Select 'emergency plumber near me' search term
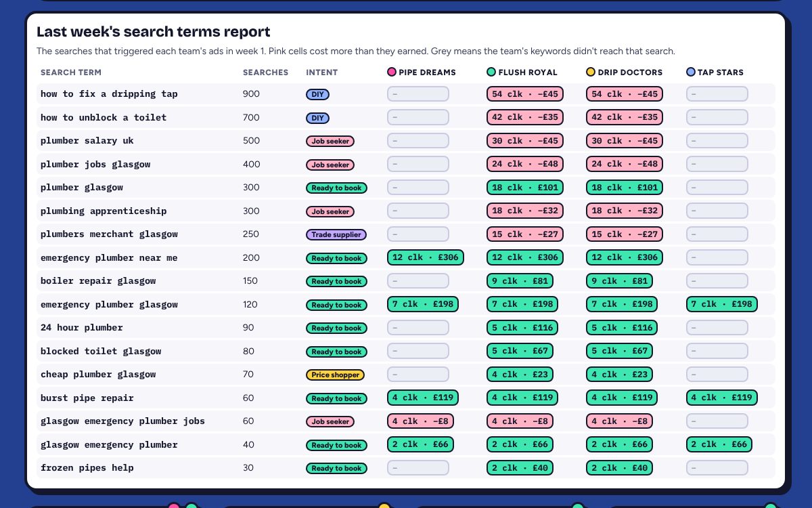This screenshot has width=812, height=508. [x=109, y=257]
